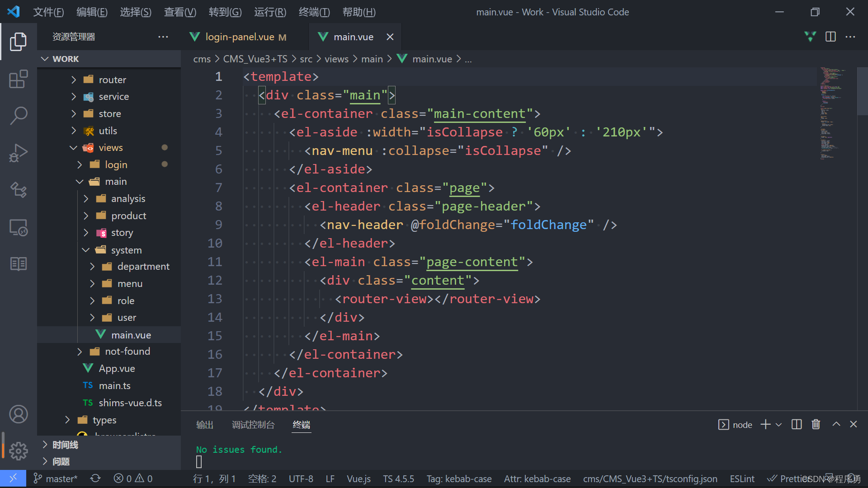Open the Terminal menu
The image size is (868, 488).
click(314, 12)
